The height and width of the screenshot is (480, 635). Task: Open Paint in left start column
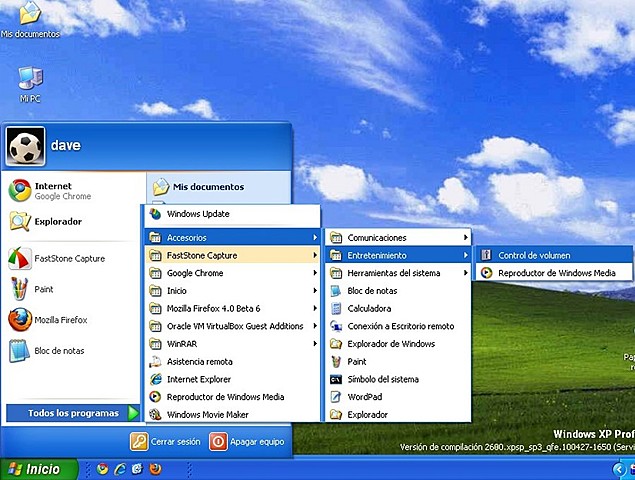(x=32, y=289)
